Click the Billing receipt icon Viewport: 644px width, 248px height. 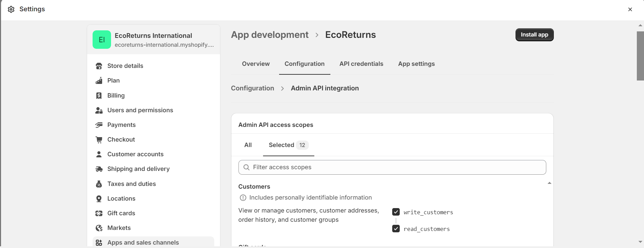[x=99, y=96]
